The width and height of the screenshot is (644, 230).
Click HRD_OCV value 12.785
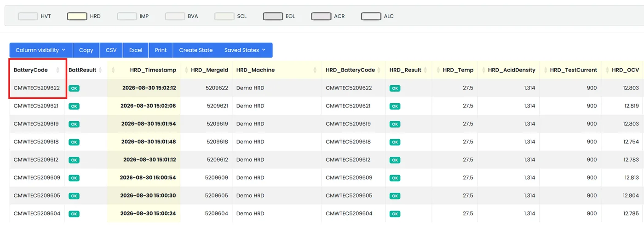pyautogui.click(x=631, y=214)
